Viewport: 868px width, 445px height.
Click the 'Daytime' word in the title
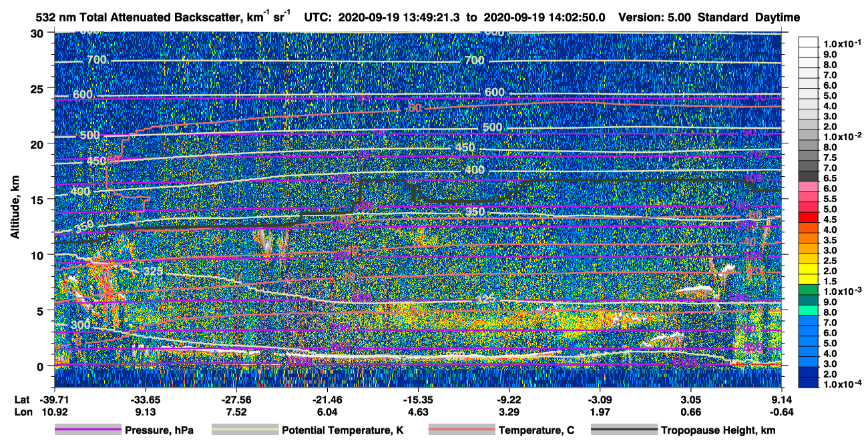click(777, 17)
